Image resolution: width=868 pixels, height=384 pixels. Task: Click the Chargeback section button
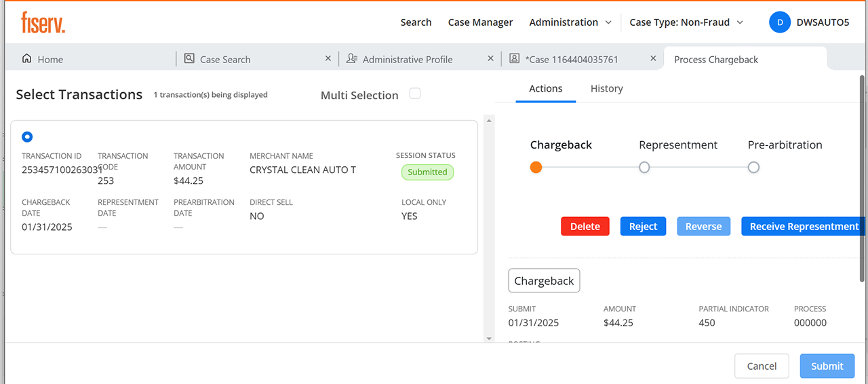(x=544, y=281)
